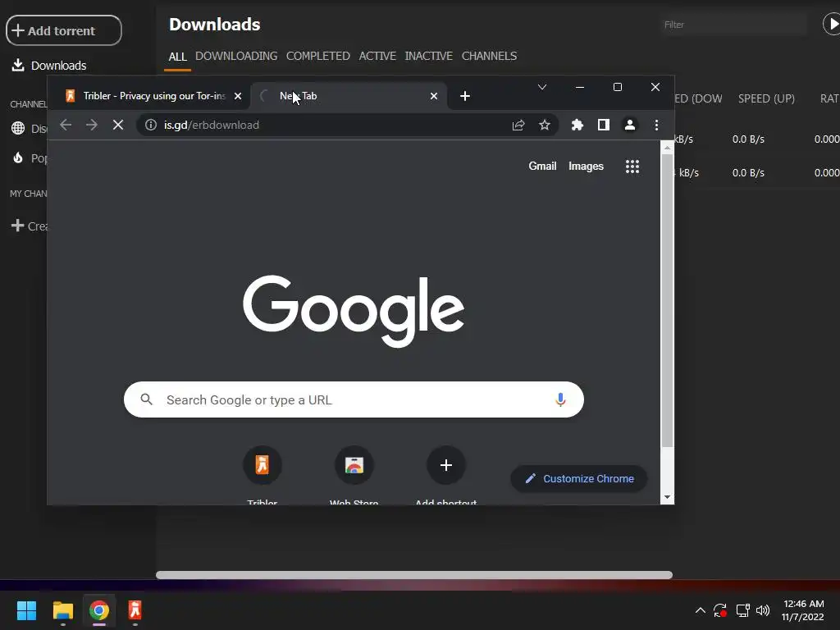840x630 pixels.
Task: Click Chrome icon on taskbar
Action: 99,610
